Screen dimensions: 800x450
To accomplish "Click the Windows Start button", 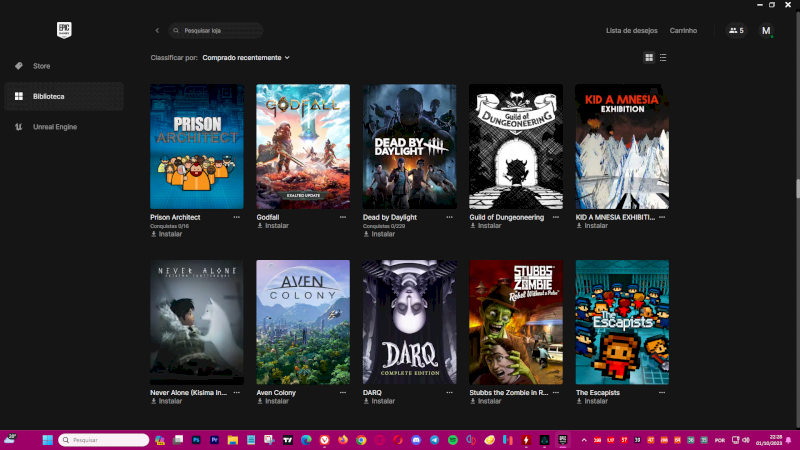I will click(x=11, y=440).
